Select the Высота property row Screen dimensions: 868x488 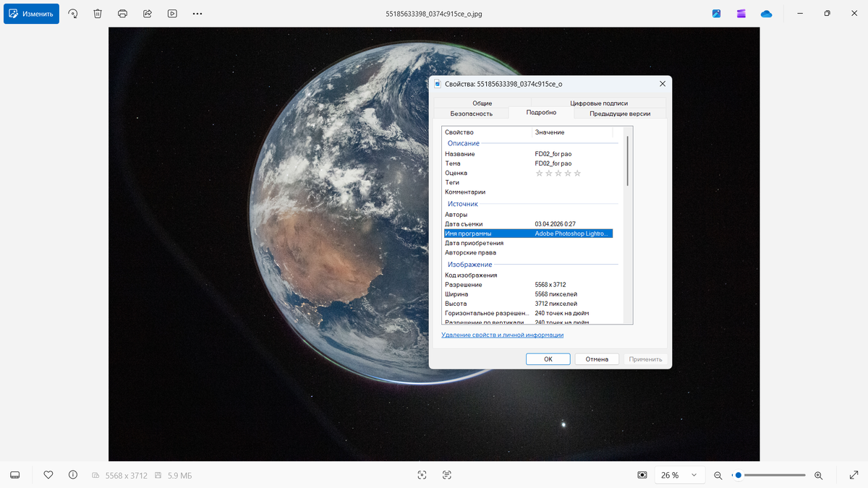(x=528, y=304)
